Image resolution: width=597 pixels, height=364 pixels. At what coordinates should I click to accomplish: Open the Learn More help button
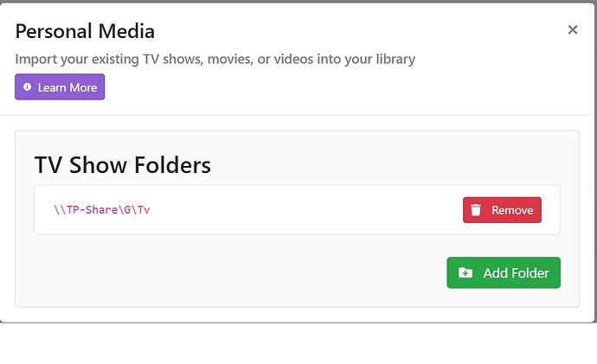point(60,87)
